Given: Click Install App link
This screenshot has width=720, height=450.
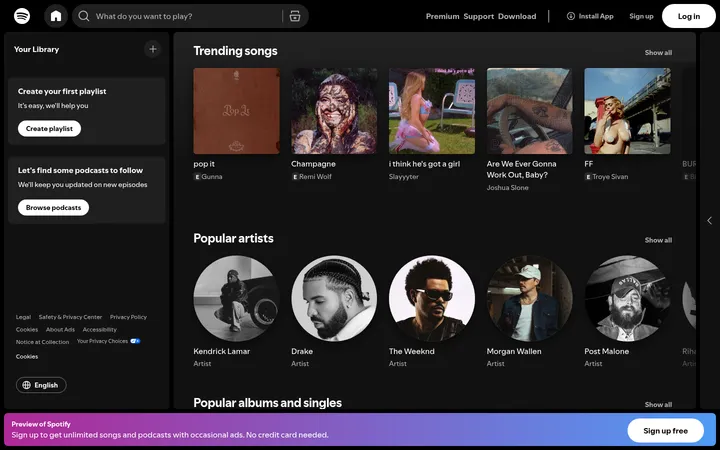Looking at the screenshot, I should coord(591,16).
